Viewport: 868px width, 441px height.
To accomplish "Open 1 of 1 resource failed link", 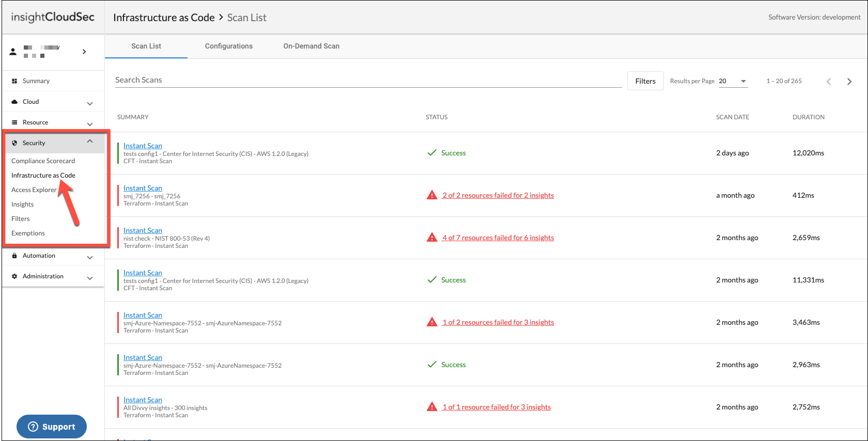I will (x=497, y=407).
